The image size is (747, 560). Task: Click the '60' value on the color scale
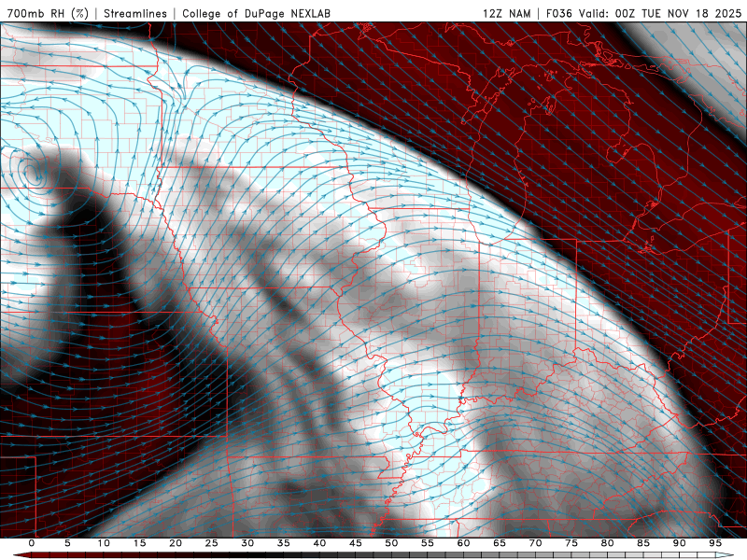coord(463,543)
